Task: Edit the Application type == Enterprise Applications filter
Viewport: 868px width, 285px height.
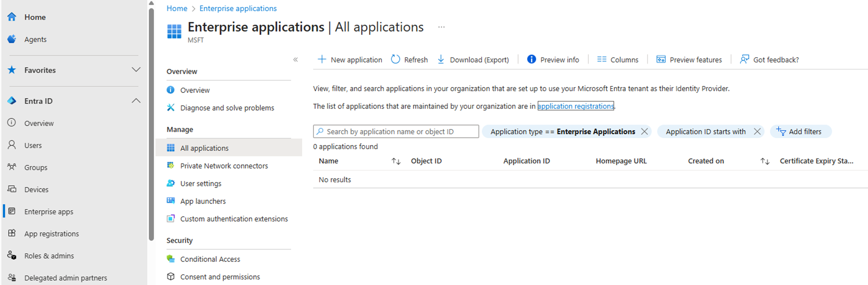Action: [x=563, y=132]
